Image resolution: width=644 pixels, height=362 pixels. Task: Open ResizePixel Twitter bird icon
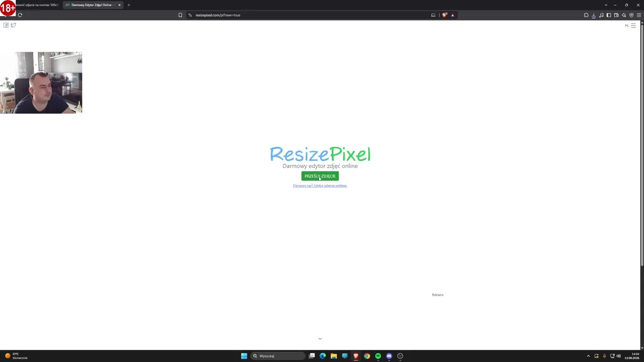(x=14, y=25)
